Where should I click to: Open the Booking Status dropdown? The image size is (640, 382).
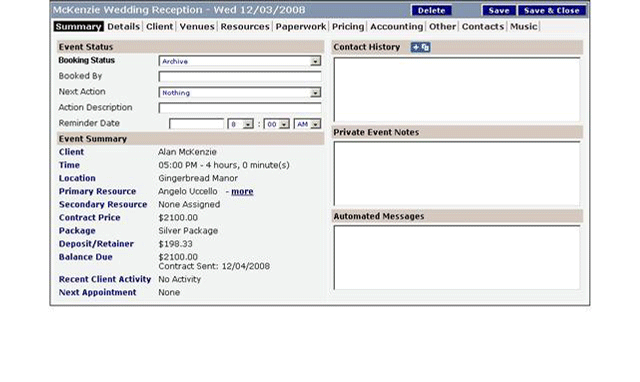[240, 61]
